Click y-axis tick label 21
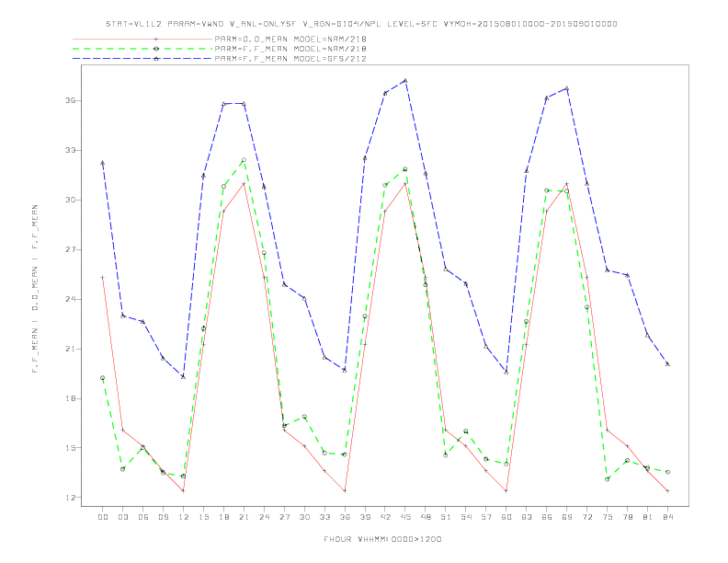Viewport: 728px width, 563px height. 71,349
